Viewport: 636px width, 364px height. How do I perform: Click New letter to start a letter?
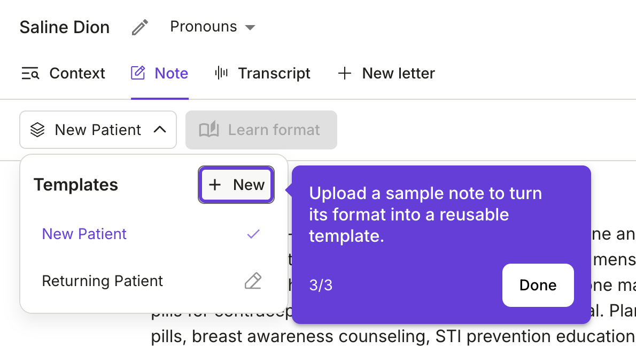coord(398,73)
